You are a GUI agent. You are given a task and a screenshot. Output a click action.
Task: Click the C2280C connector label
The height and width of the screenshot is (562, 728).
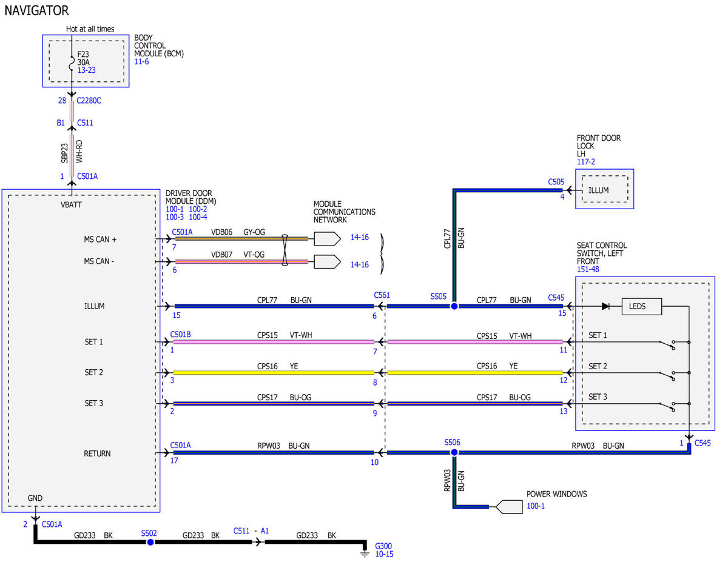pyautogui.click(x=89, y=101)
